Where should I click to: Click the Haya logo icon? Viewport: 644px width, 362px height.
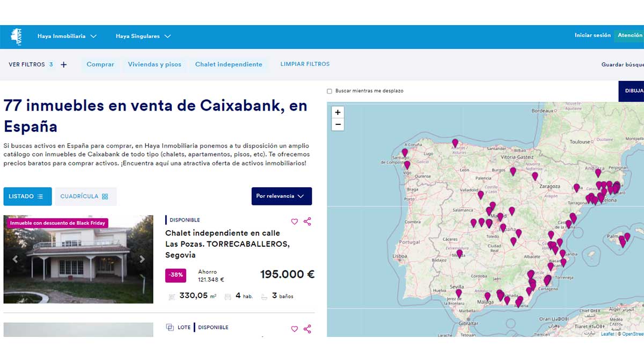[16, 36]
